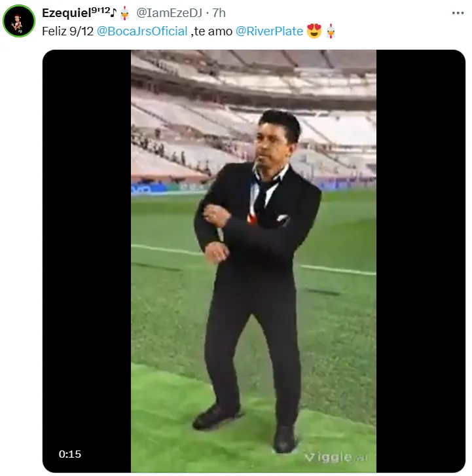This screenshot has height=476, width=472.
Task: Click the right black bar of the video
Action: pos(420,261)
